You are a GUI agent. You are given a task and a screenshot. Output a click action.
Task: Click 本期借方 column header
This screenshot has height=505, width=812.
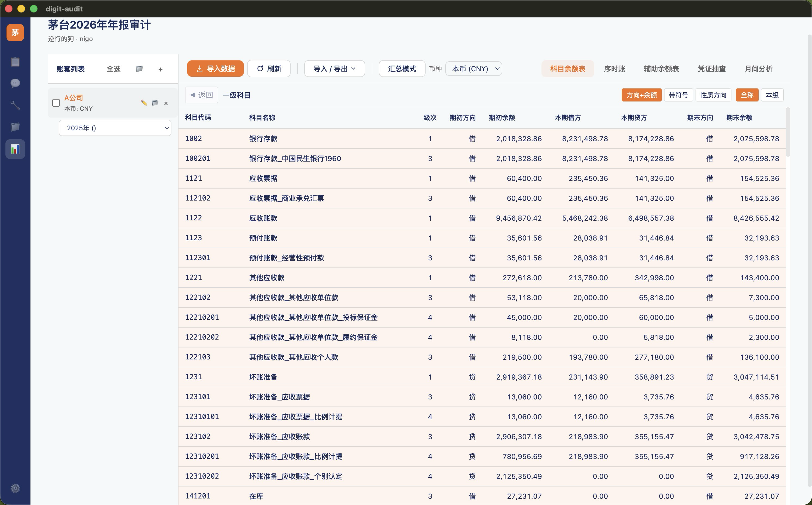(x=568, y=118)
